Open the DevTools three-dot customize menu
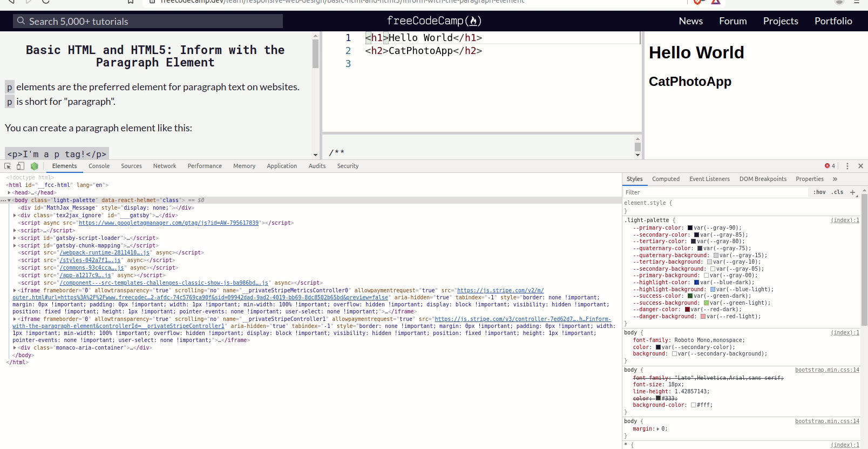Screen dimensions: 868x449 coord(847,166)
